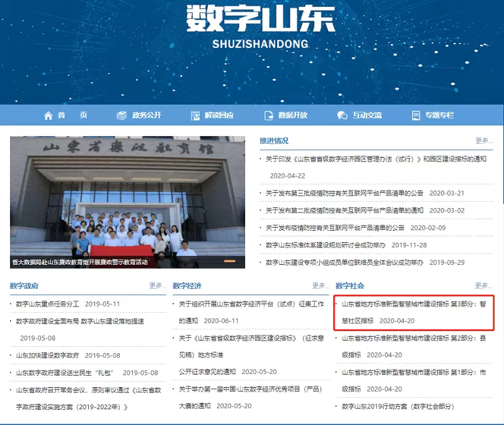Click the group photo slideshow image
The image size is (504, 425).
point(128,202)
